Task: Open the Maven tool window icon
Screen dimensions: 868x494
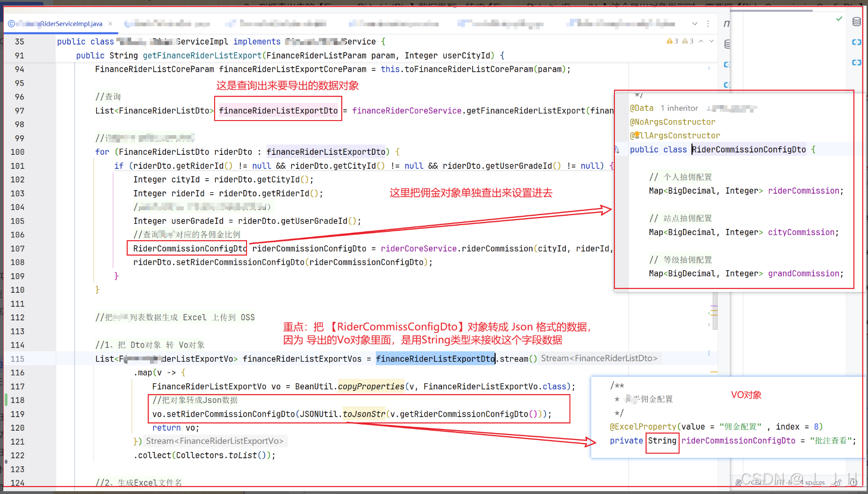Action: click(x=726, y=23)
